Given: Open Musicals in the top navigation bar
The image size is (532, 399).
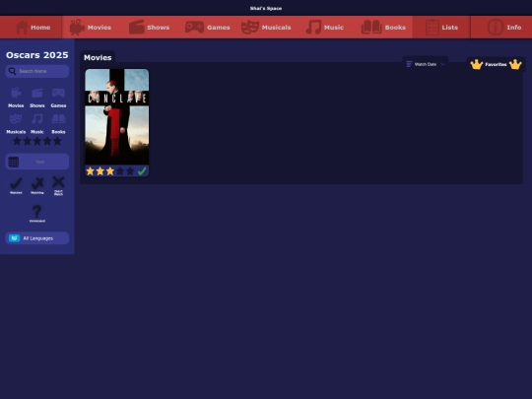Looking at the screenshot, I should pos(266,28).
